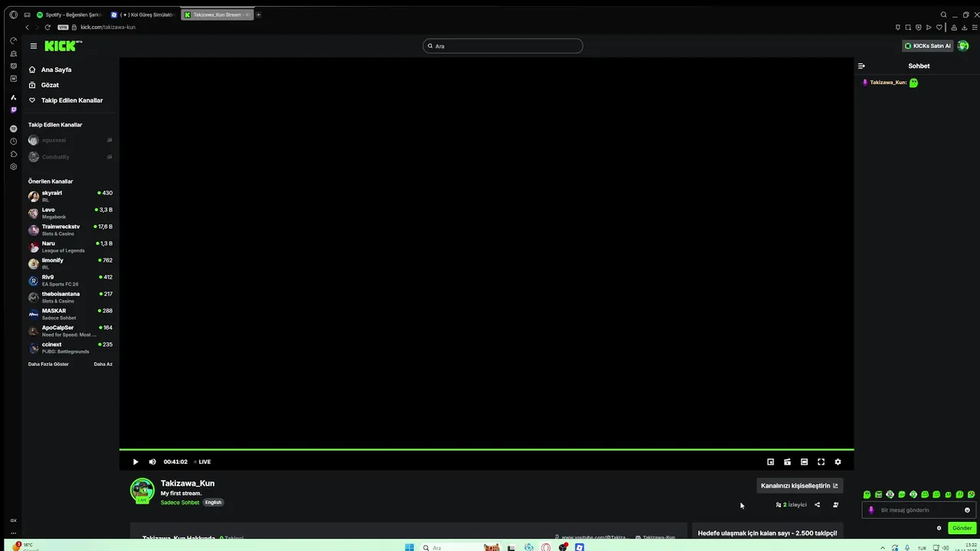The height and width of the screenshot is (551, 980).
Task: Focus the Ara search field
Action: pos(503,46)
